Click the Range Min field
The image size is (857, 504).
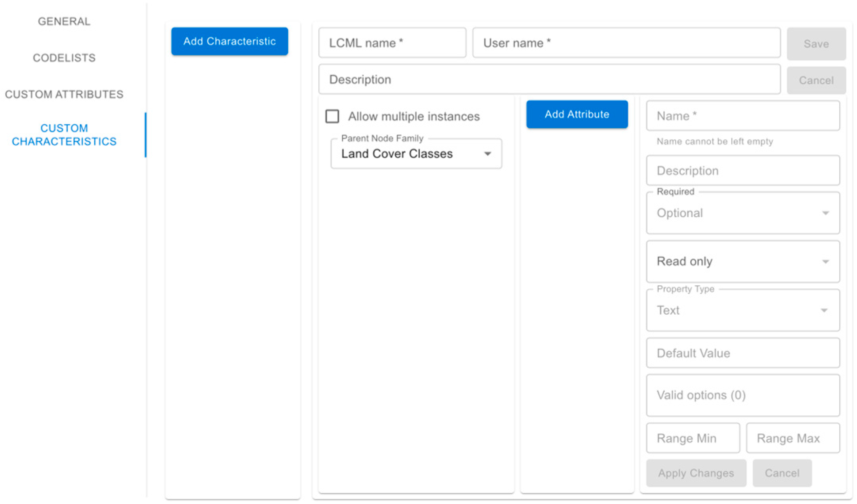[693, 438]
